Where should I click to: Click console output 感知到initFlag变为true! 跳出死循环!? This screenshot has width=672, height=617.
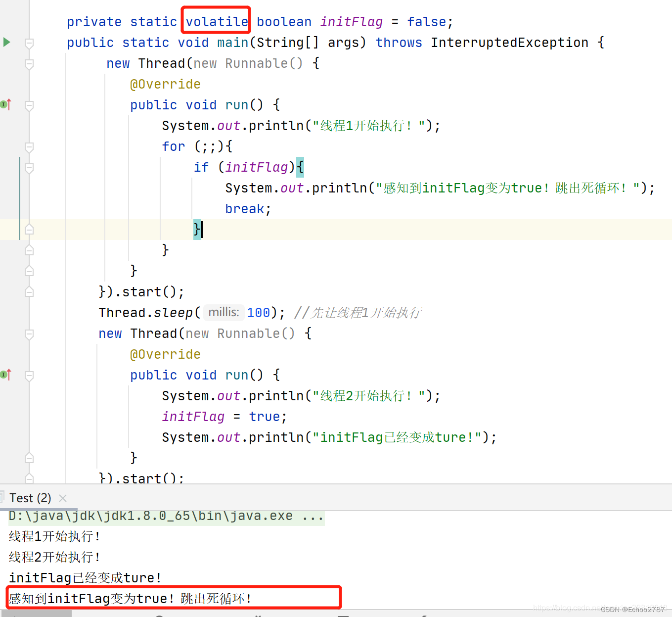click(x=130, y=599)
